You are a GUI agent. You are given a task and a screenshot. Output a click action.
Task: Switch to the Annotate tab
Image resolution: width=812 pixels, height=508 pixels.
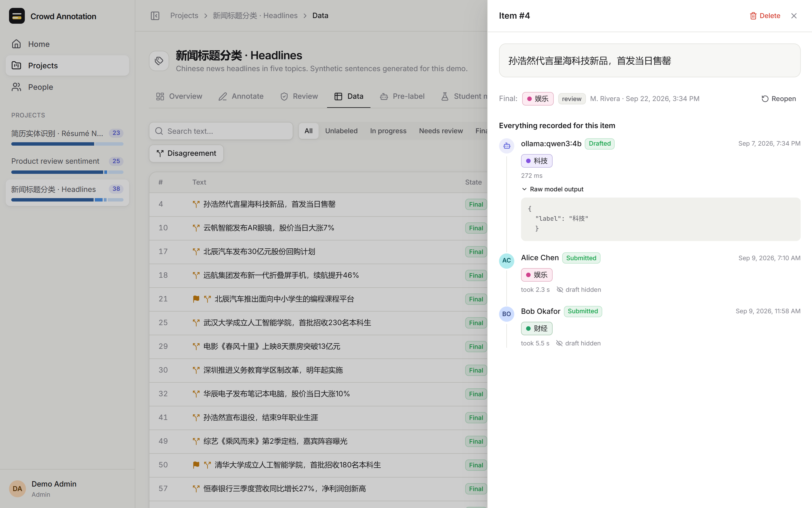(241, 97)
